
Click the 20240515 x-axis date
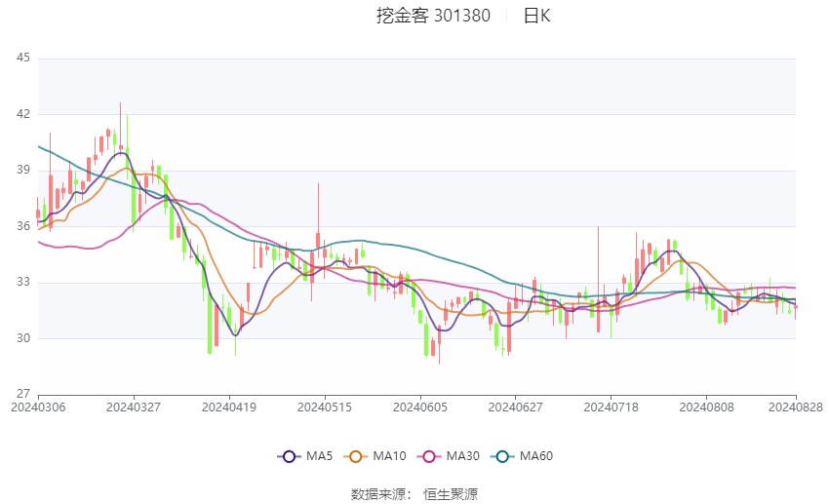325,407
